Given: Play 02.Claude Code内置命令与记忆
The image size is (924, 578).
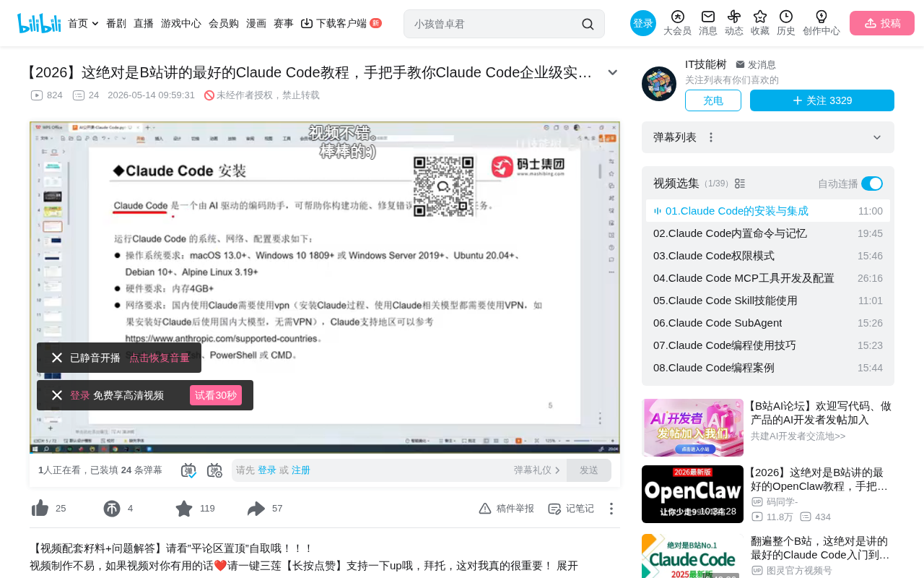Looking at the screenshot, I should pyautogui.click(x=768, y=233).
